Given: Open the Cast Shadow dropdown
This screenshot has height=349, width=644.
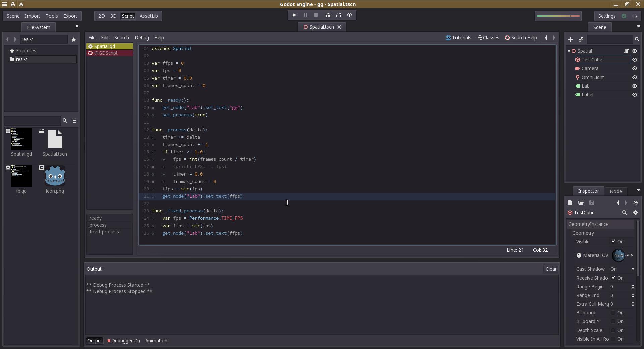Looking at the screenshot, I should (x=622, y=269).
